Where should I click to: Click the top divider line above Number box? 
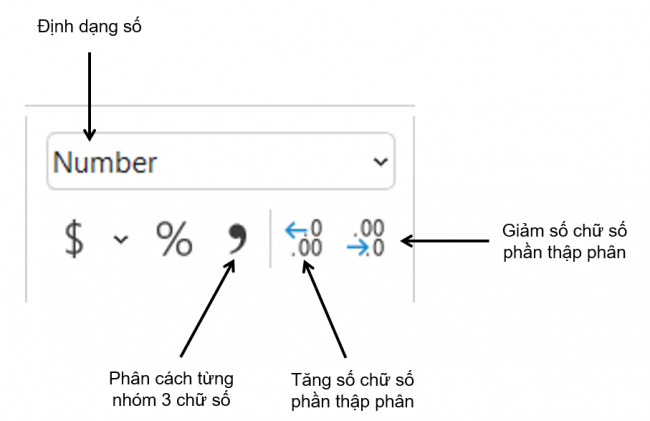click(220, 106)
